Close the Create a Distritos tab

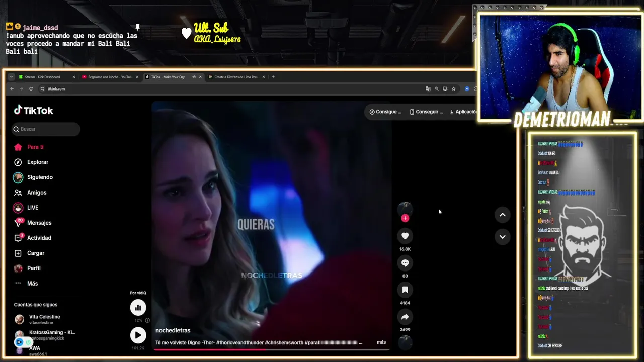(x=264, y=77)
